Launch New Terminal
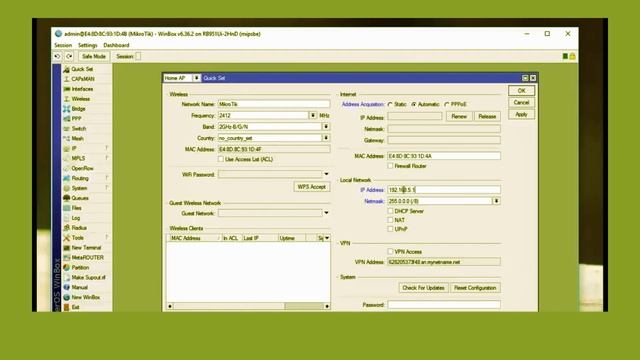 click(86, 247)
